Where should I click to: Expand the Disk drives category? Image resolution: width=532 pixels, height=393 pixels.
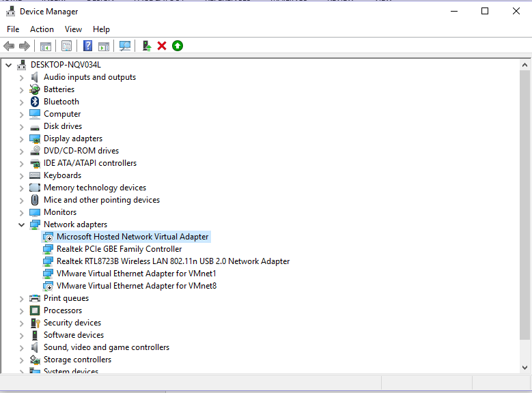point(21,127)
